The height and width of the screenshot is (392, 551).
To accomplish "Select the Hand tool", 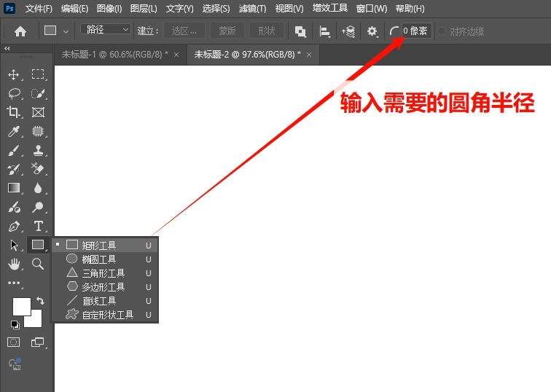I will click(x=14, y=264).
